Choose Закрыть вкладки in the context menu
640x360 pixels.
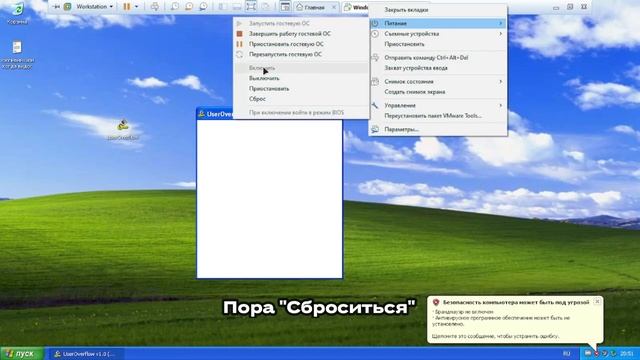406,10
